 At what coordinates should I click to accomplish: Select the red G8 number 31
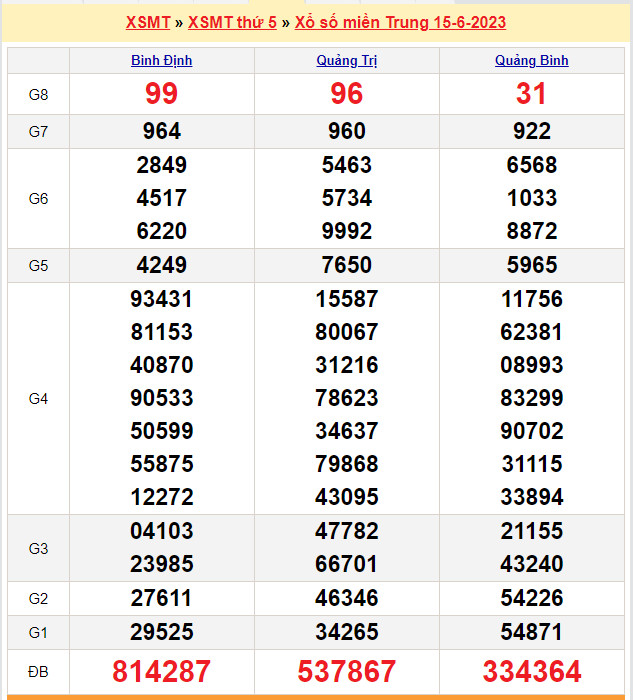(x=531, y=94)
